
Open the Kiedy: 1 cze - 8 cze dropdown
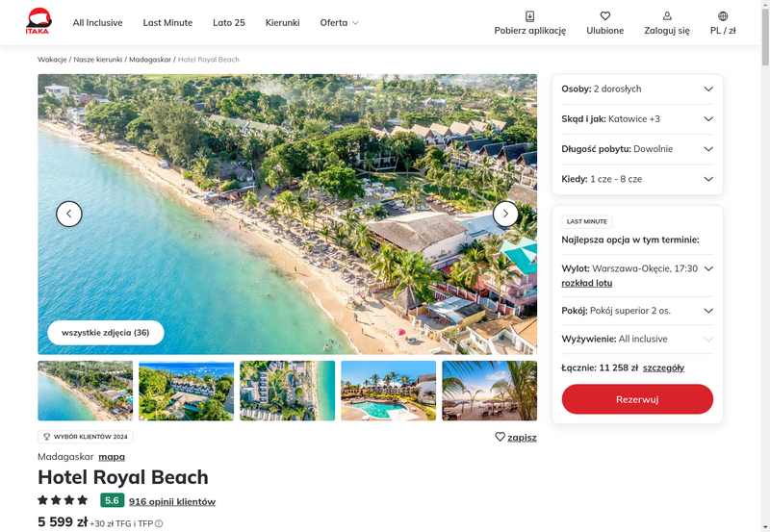tap(637, 179)
